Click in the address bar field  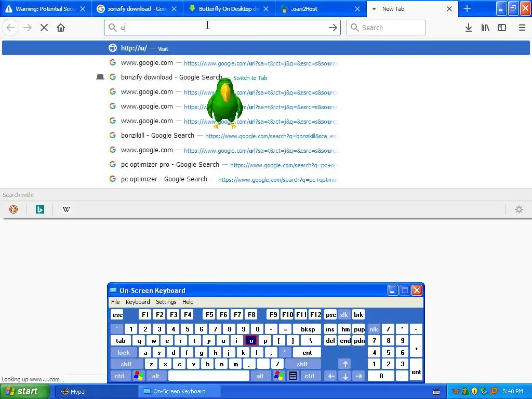coord(222,28)
